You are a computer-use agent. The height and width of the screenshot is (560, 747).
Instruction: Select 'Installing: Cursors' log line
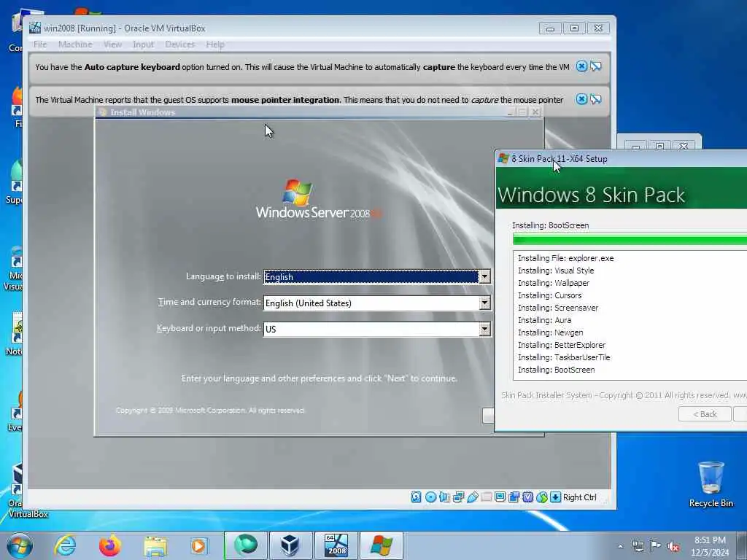[x=550, y=295]
